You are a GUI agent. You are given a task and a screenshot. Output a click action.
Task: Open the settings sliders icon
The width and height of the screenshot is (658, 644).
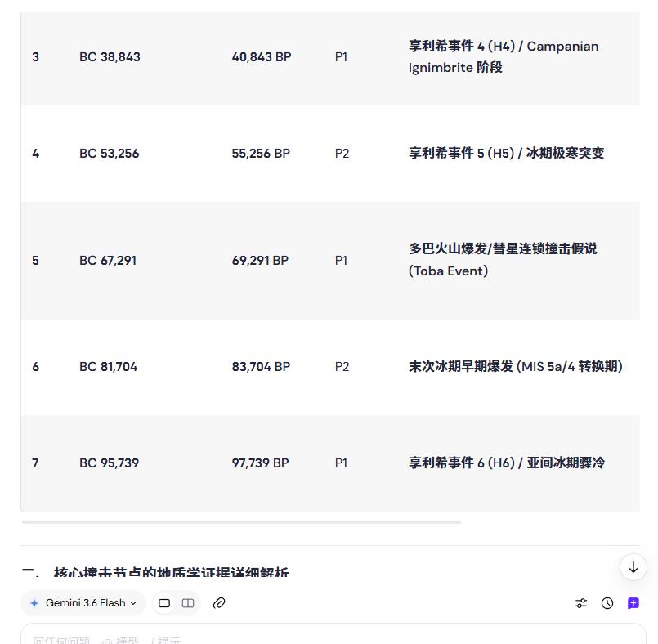(581, 603)
